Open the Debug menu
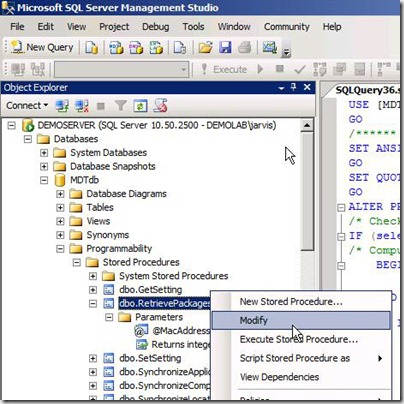The width and height of the screenshot is (404, 404). tap(155, 27)
